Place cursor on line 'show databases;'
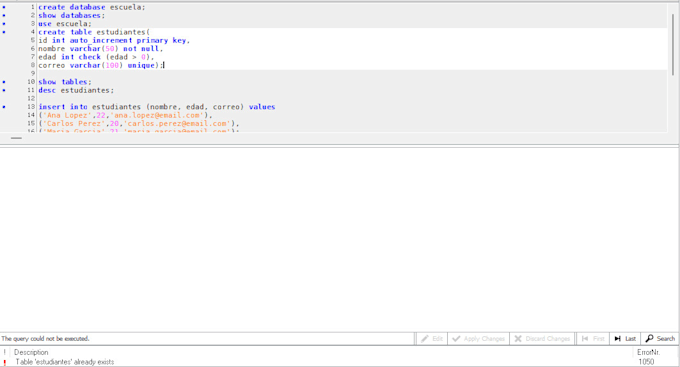Image resolution: width=680 pixels, height=367 pixels. (x=72, y=16)
